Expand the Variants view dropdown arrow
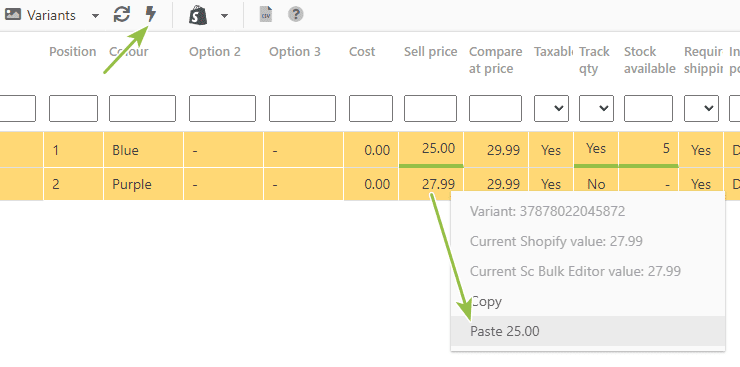740x367 pixels. 95,16
